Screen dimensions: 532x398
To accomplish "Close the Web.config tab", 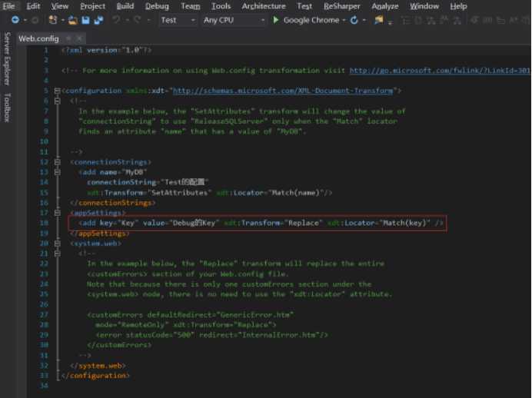I will [79, 38].
